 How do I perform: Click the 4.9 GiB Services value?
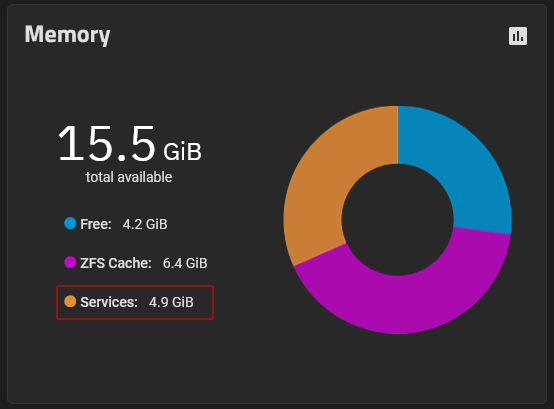point(171,302)
